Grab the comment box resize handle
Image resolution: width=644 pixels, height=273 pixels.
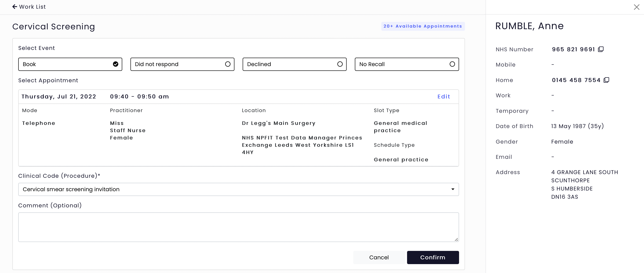[x=456, y=240]
